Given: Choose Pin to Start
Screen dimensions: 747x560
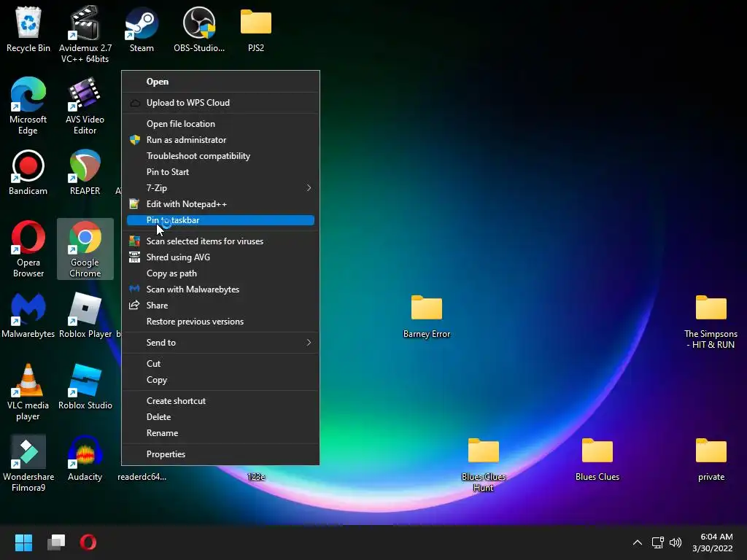Looking at the screenshot, I should pyautogui.click(x=220, y=172).
